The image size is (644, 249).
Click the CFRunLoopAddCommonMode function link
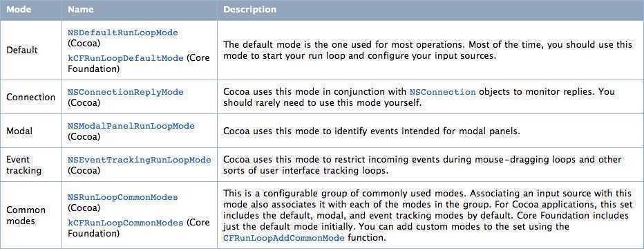[x=284, y=238]
